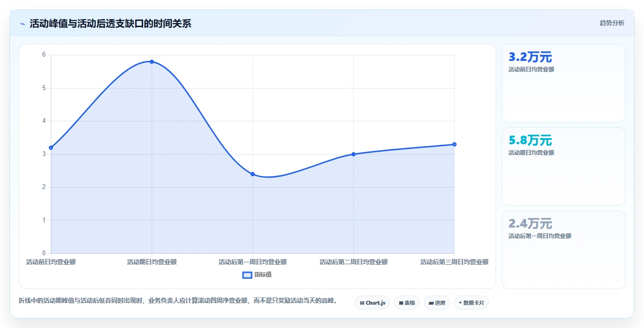Click the 活动前日均营业额 data point on the line
The width and height of the screenshot is (644, 328).
pos(51,148)
